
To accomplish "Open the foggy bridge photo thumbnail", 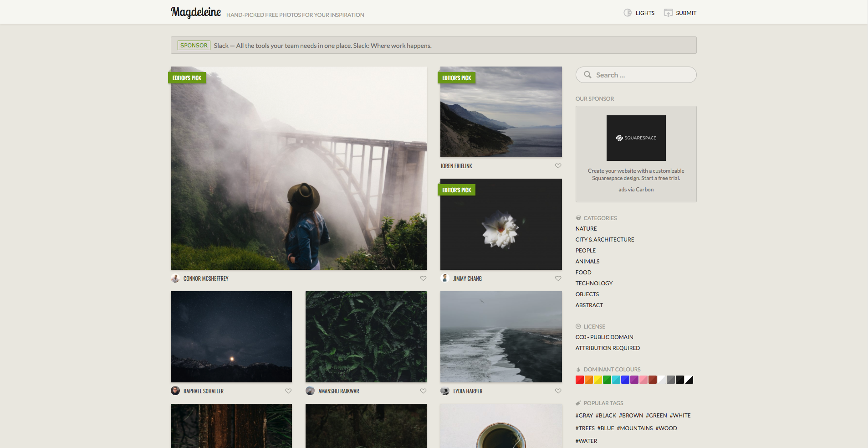I will coord(299,168).
